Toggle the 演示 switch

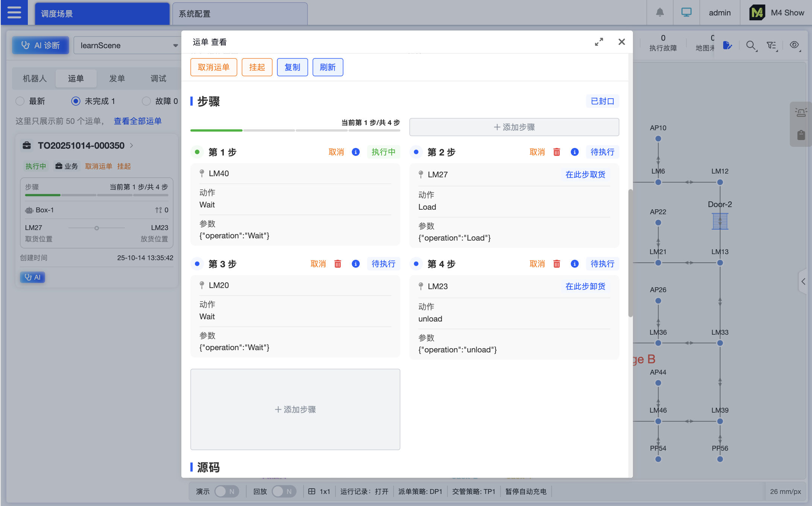227,491
